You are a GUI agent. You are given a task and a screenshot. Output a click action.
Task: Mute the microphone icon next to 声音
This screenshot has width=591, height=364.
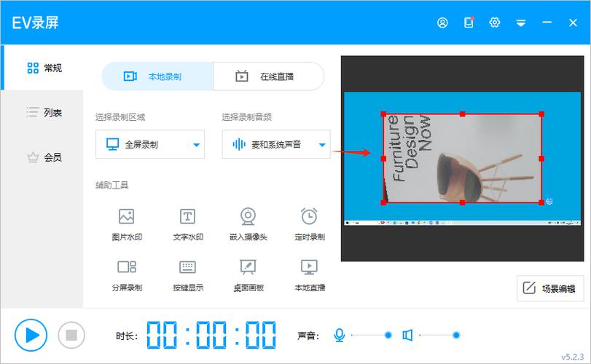pos(339,335)
